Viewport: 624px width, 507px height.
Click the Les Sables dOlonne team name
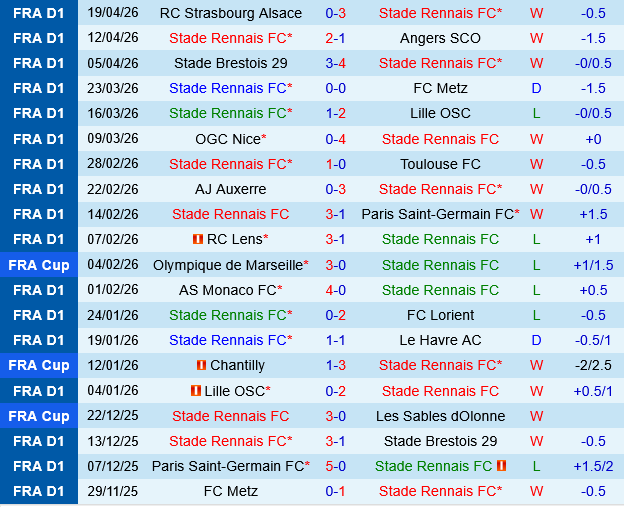(x=440, y=416)
